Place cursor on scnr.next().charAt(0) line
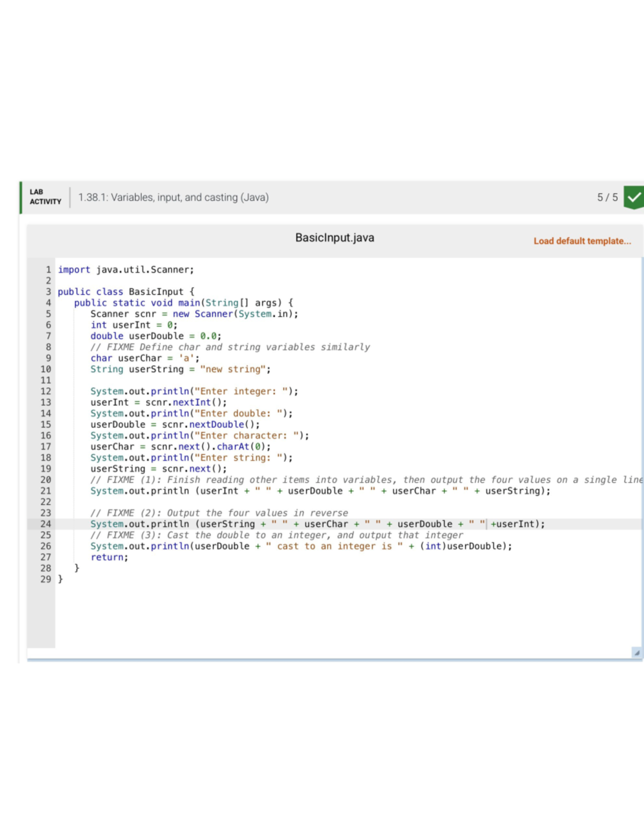644x834 pixels. tap(180, 447)
